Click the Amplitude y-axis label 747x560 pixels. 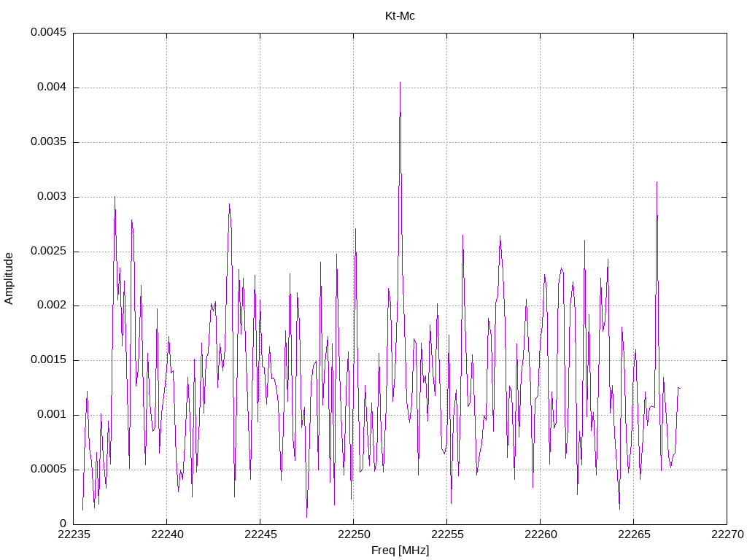point(9,278)
